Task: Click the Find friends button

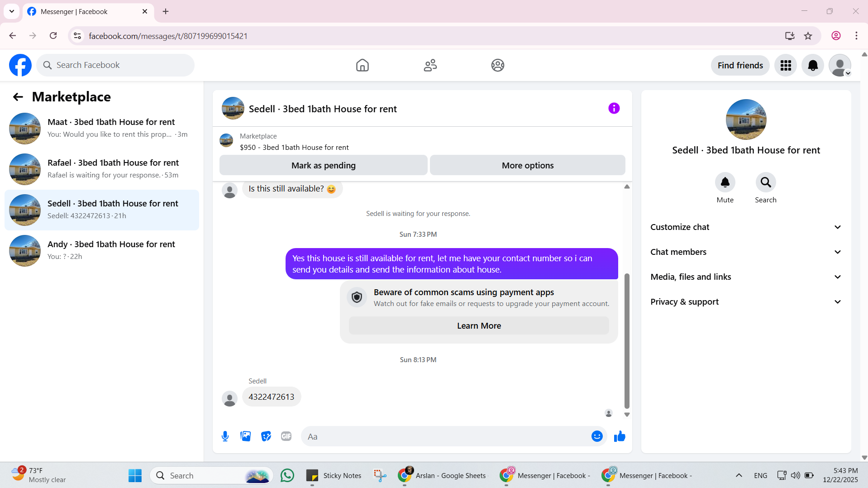Action: pos(740,66)
